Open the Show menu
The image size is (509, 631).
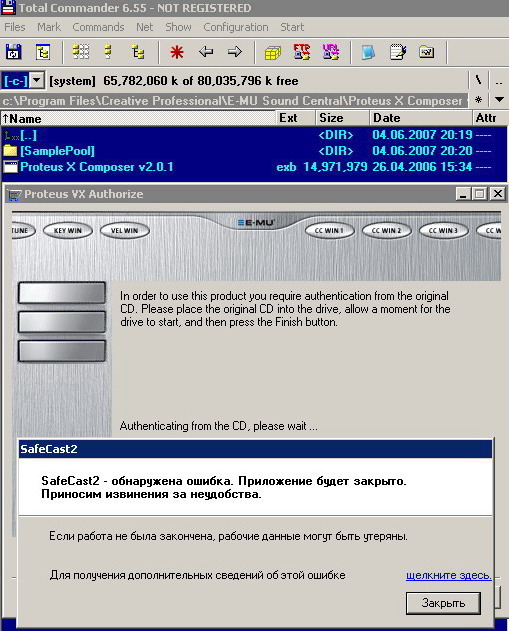178,27
